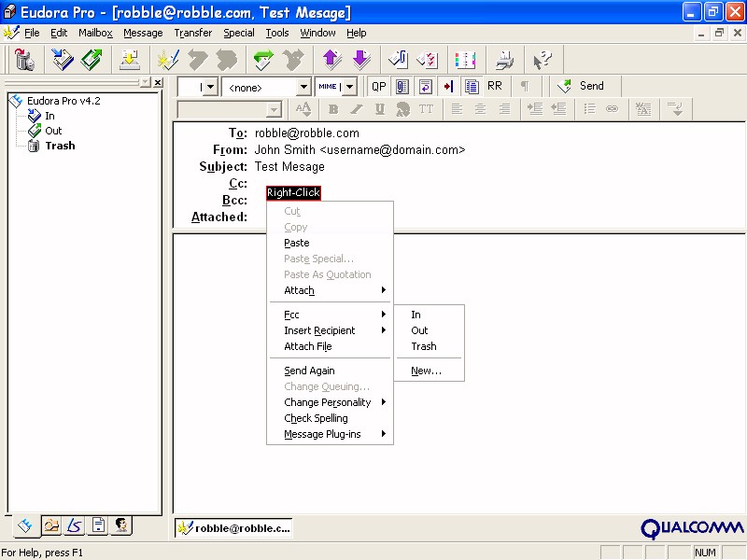Screen dimensions: 747x560
Task: Go to previous message with purple up arrow
Action: click(332, 60)
